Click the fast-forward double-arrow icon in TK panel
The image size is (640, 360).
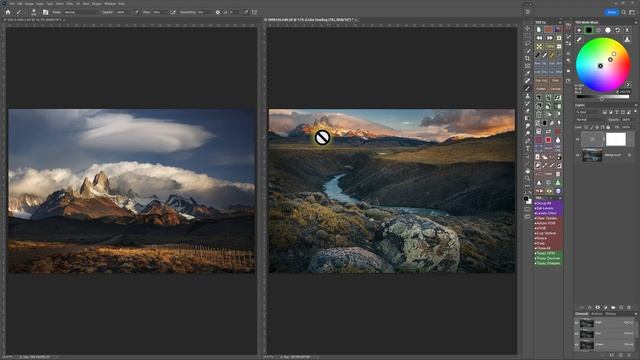(549, 38)
